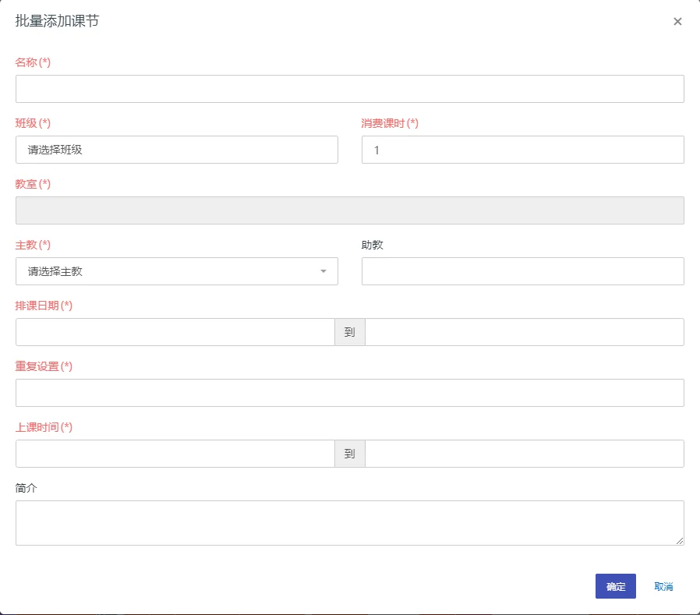Image resolution: width=700 pixels, height=615 pixels.
Task: Click the 教室 (*) label
Action: (x=33, y=183)
